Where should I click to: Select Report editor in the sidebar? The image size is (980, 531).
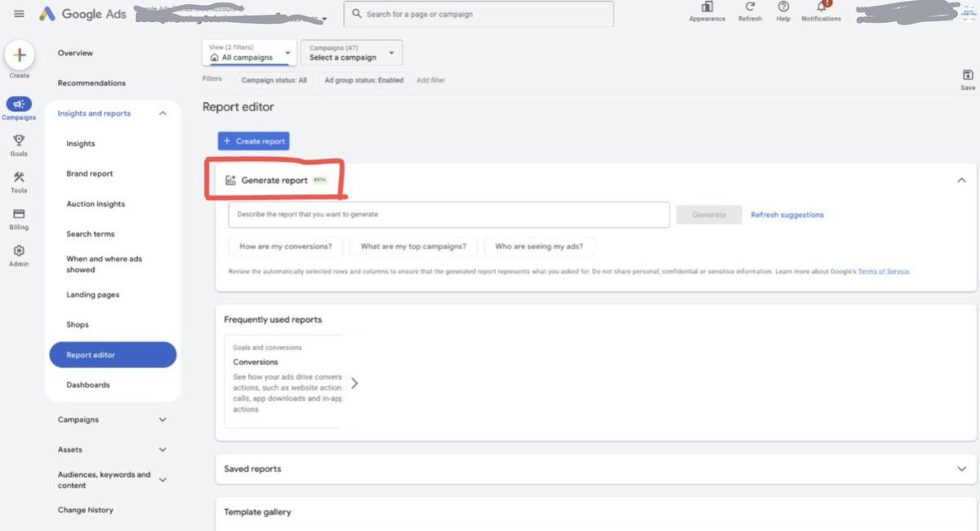pyautogui.click(x=113, y=355)
